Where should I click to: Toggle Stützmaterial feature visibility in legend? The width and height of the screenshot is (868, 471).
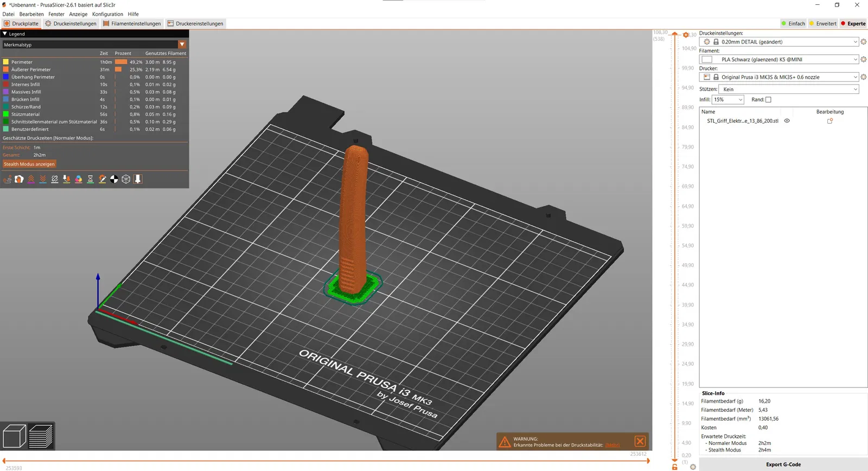[x=94, y=114]
